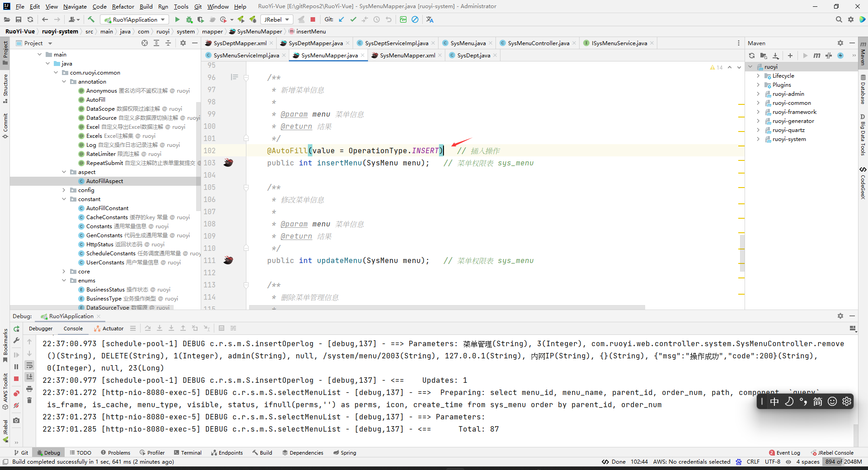868x470 pixels.
Task: Toggle tool window quick-access in status bar corner
Action: coord(5,461)
